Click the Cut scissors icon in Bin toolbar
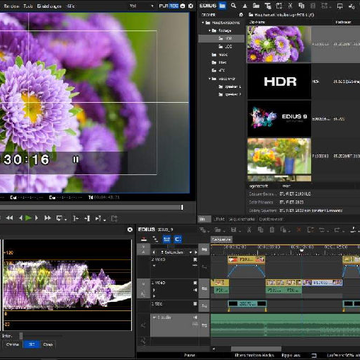Image resolution: width=360 pixels, height=360 pixels. (290, 6)
